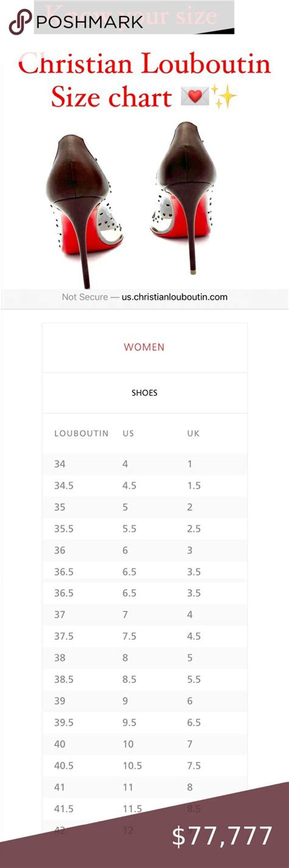The image size is (289, 868).
Task: Select the Louboutin 35.5 size row
Action: pyautogui.click(x=144, y=529)
